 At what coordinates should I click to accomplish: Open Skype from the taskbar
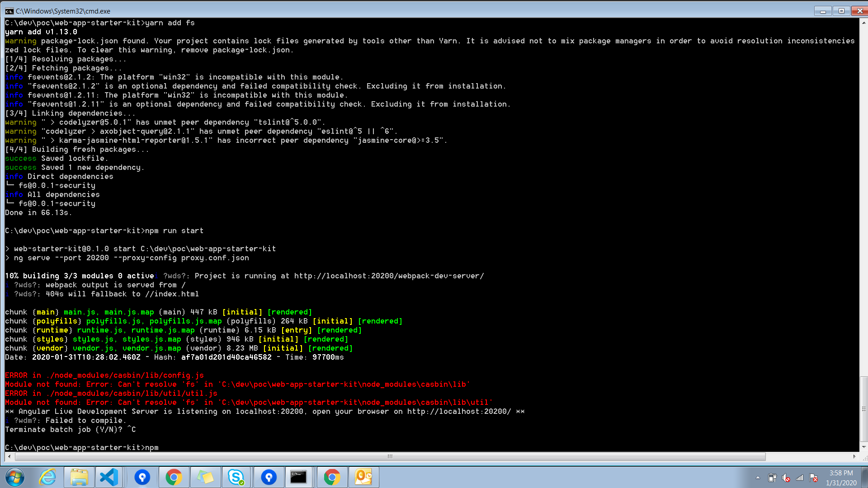point(236,477)
